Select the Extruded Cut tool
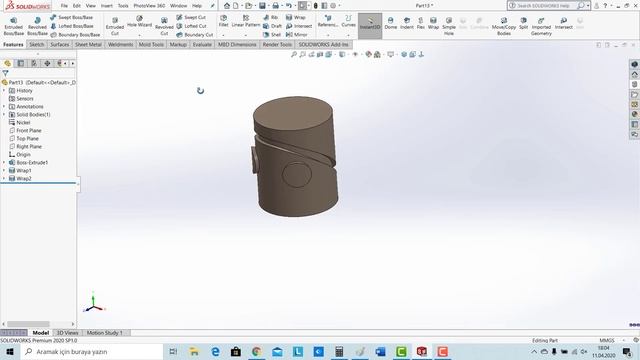 (x=115, y=26)
